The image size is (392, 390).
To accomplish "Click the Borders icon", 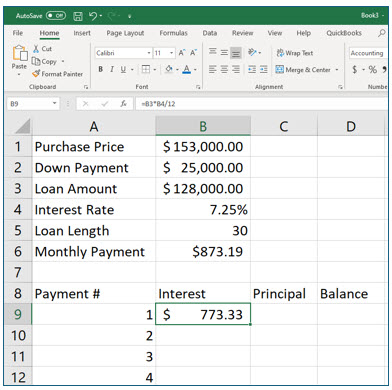I will tap(146, 69).
